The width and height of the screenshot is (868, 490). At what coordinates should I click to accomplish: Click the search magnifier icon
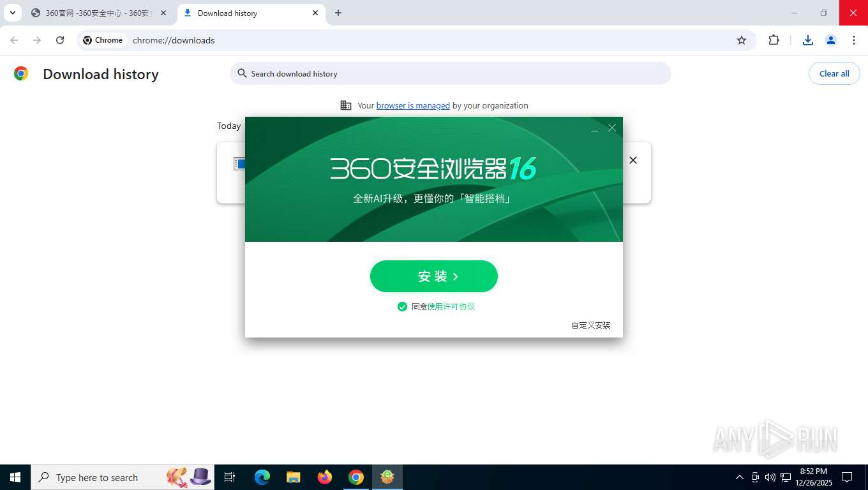(x=242, y=73)
